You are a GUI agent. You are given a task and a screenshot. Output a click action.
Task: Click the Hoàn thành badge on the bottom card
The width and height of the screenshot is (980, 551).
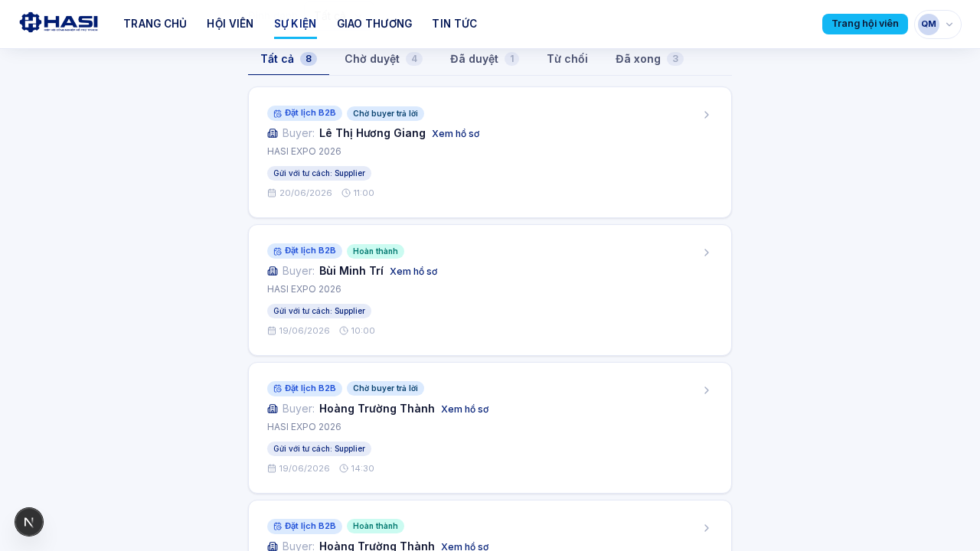pyautogui.click(x=375, y=527)
